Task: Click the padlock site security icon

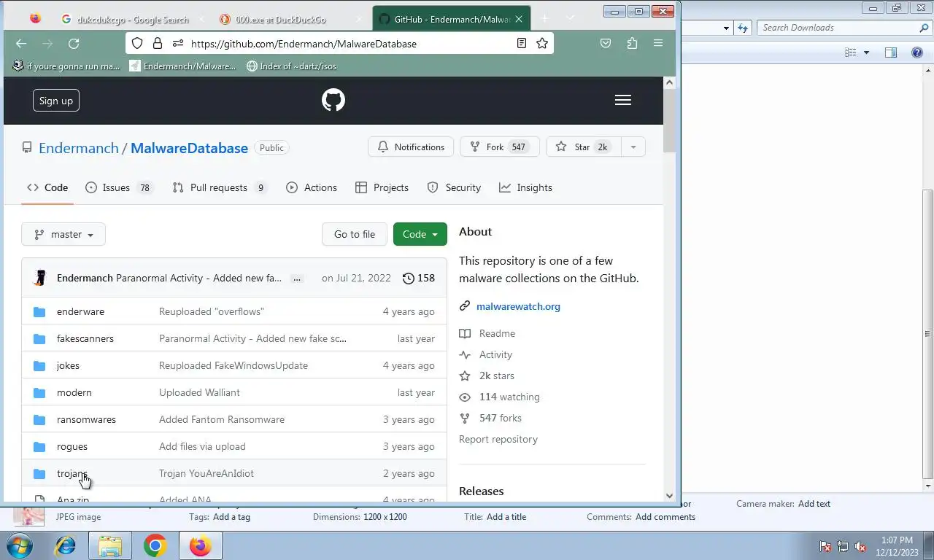Action: (158, 44)
